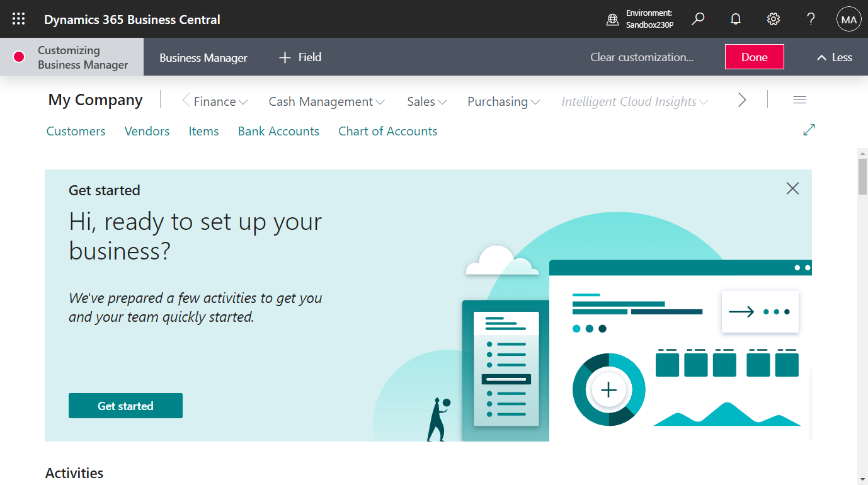Click the diagonal expand arrow below navigation

point(809,130)
